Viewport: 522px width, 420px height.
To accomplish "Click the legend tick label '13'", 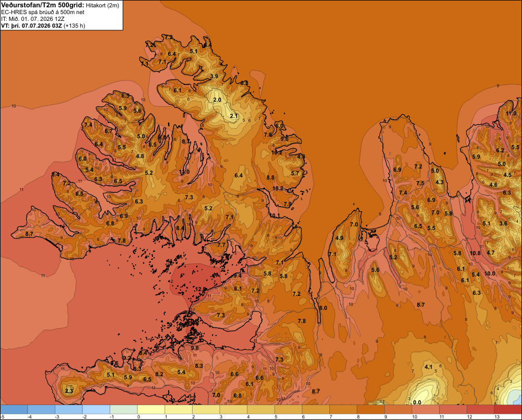I will click(x=497, y=417).
